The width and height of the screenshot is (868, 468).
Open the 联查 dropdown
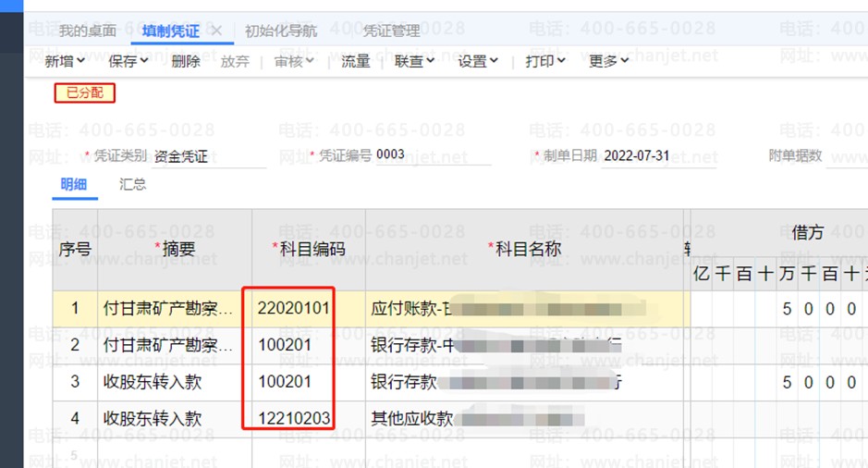[414, 61]
